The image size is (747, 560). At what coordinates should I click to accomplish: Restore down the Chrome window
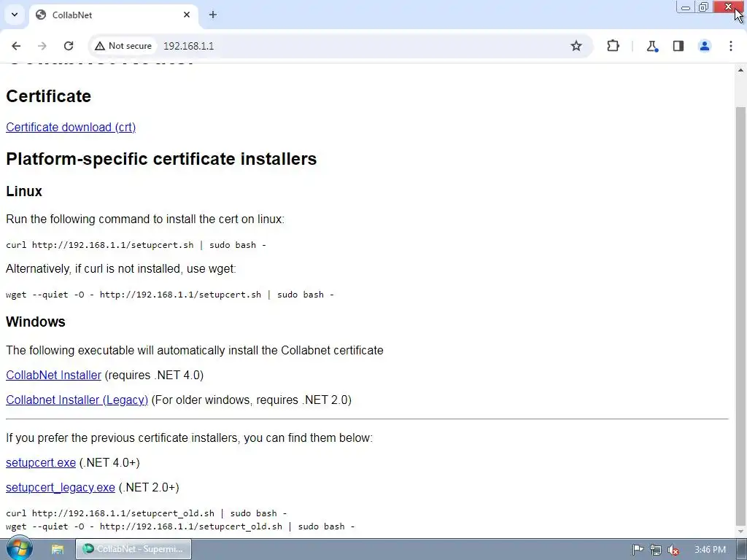click(x=704, y=7)
